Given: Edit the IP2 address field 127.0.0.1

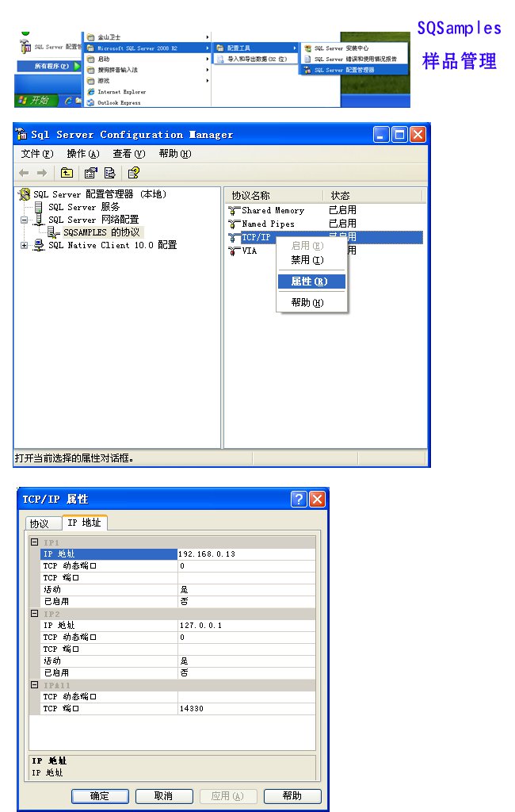Looking at the screenshot, I should click(246, 626).
